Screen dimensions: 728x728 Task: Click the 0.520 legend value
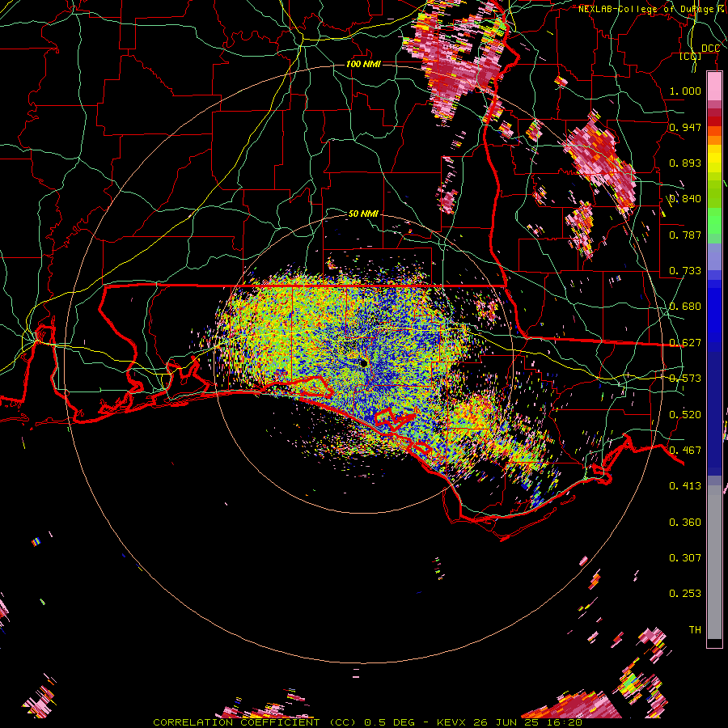(685, 415)
